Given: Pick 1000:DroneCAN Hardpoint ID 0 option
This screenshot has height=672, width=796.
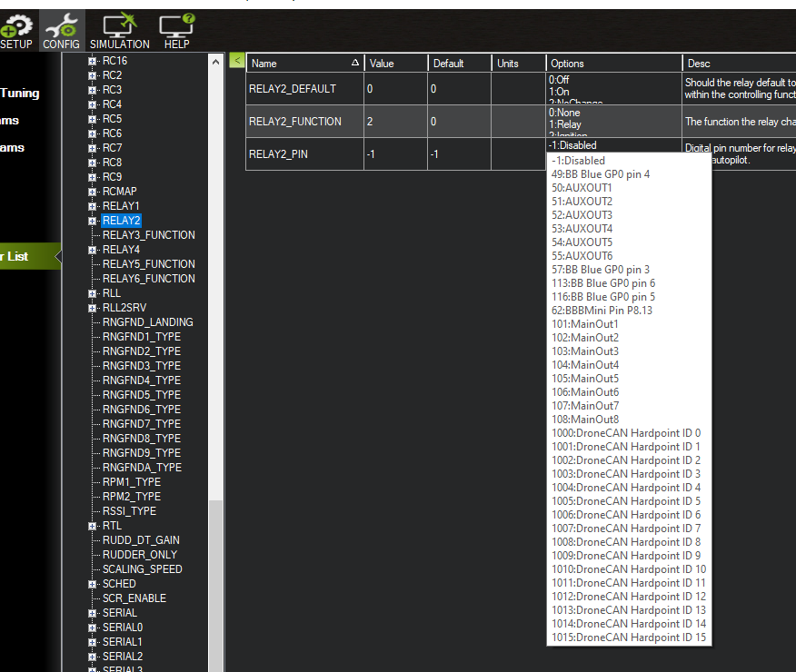Looking at the screenshot, I should pos(625,433).
